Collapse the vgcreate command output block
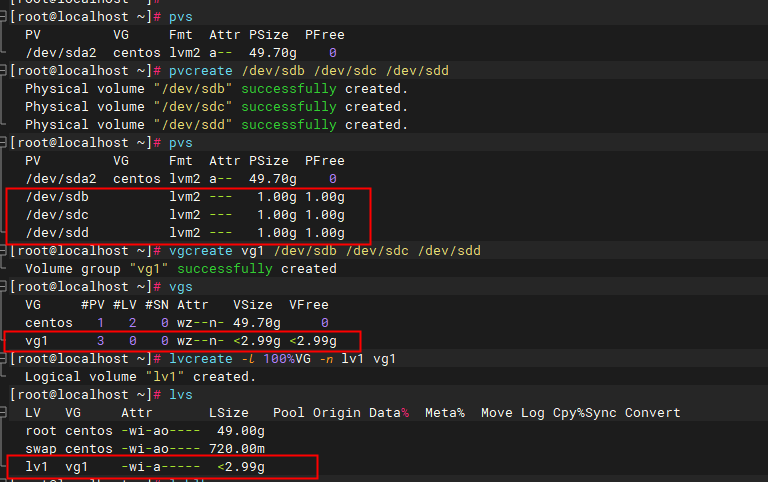Image resolution: width=768 pixels, height=482 pixels. click(3, 251)
